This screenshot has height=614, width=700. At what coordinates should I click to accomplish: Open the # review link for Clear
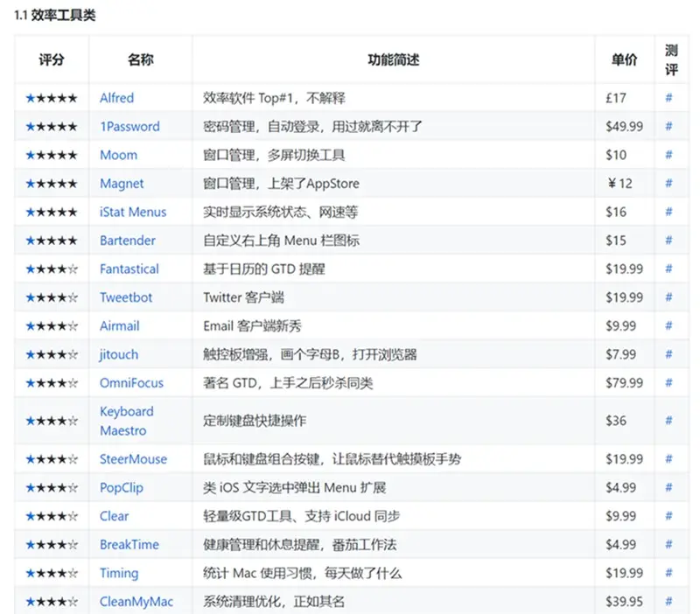pyautogui.click(x=668, y=516)
